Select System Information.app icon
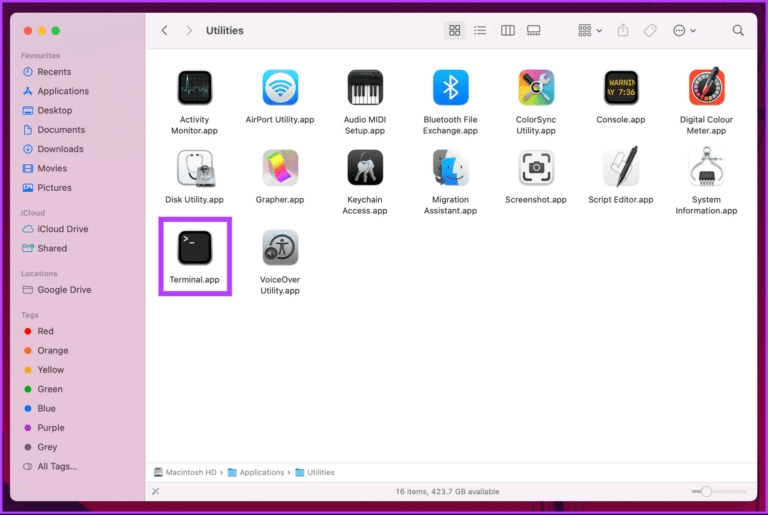The image size is (768, 515). [706, 167]
